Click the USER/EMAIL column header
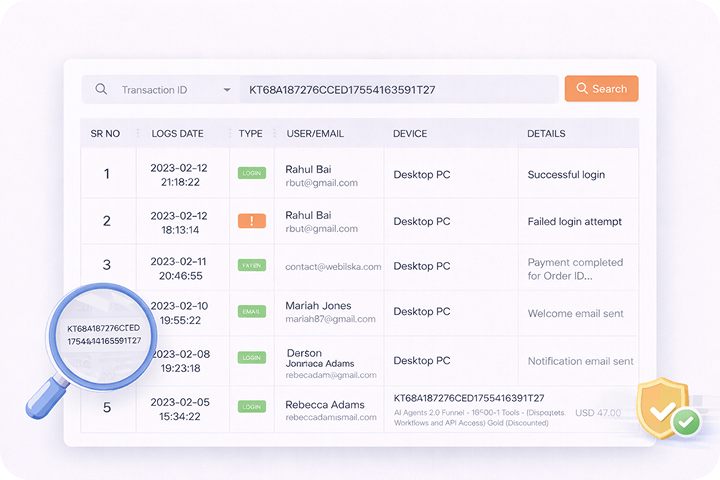This screenshot has height=480, width=720. pyautogui.click(x=316, y=133)
